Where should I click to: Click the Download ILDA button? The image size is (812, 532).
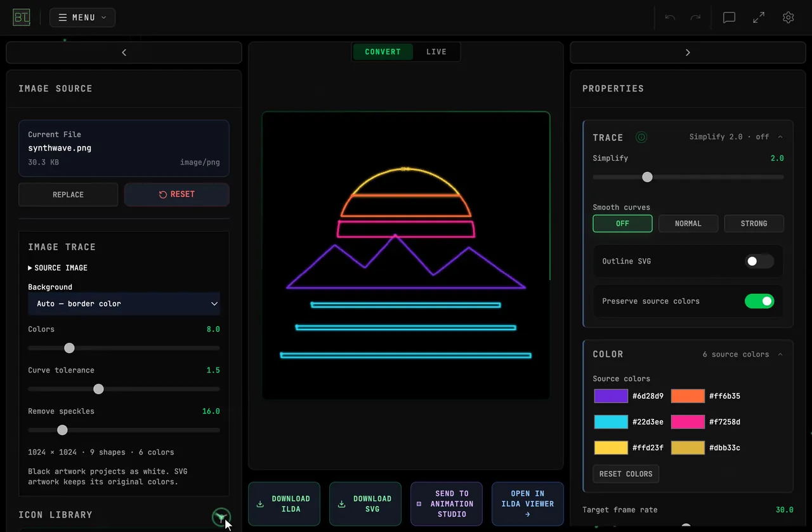[x=284, y=504]
